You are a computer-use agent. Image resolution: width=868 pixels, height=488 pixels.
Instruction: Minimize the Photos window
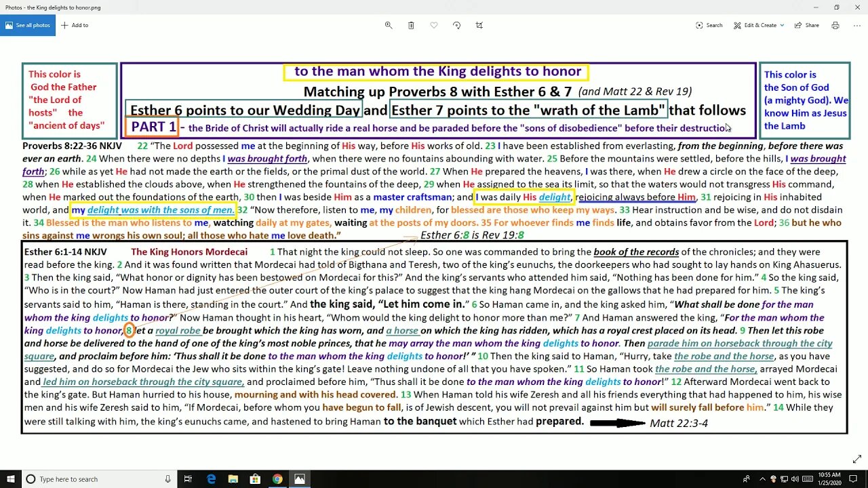(815, 7)
